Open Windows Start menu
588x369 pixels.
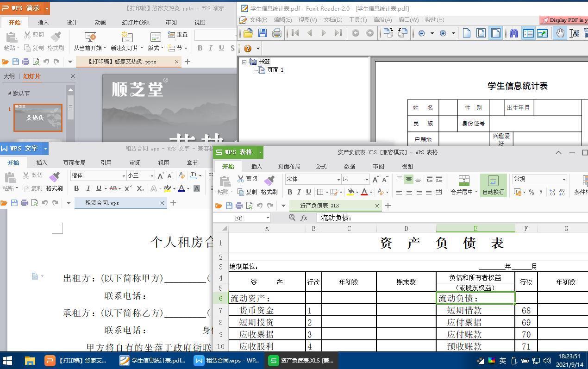click(8, 360)
